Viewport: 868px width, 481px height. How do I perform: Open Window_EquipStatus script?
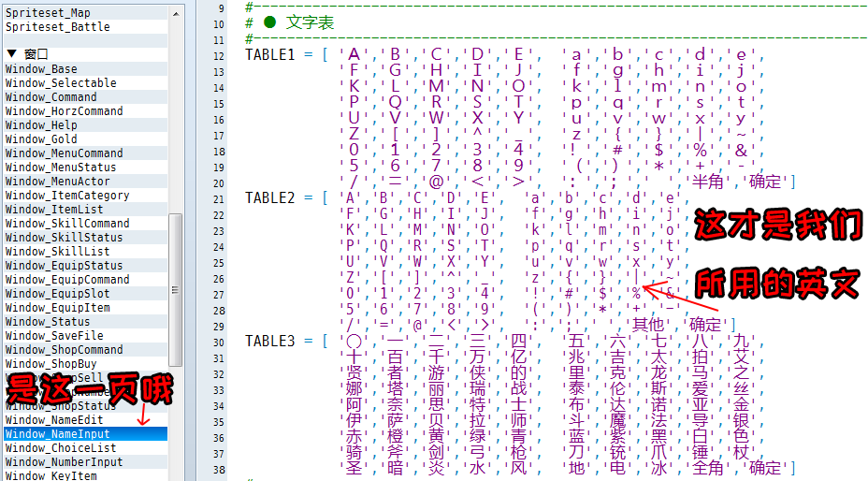(x=85, y=266)
